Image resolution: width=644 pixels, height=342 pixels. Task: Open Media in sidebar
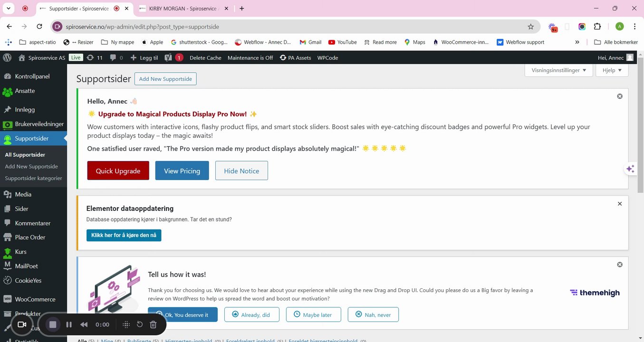tap(33, 194)
